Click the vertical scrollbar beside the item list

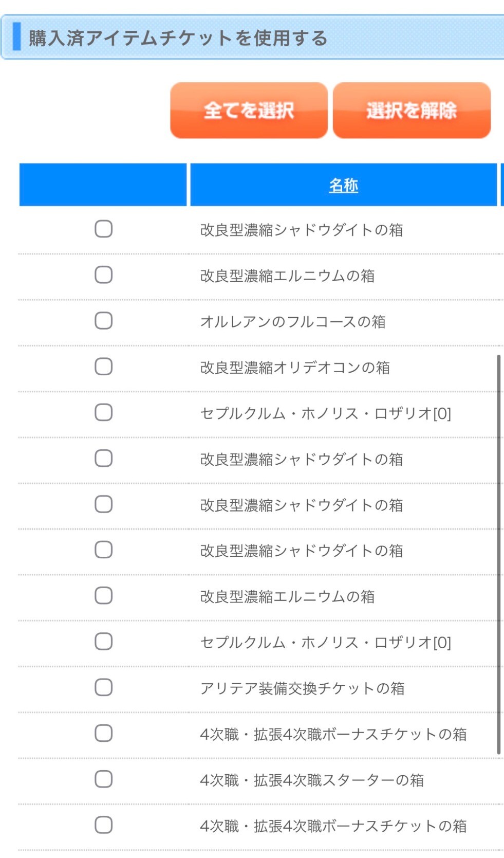[498, 554]
